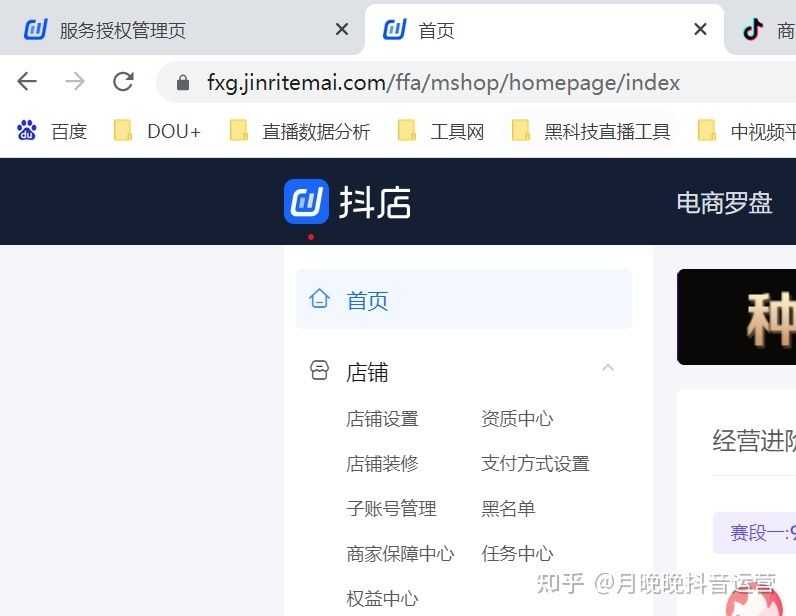Click the address bar URL fxg.jinritemai.com
This screenshot has width=796, height=616.
pyautogui.click(x=443, y=82)
